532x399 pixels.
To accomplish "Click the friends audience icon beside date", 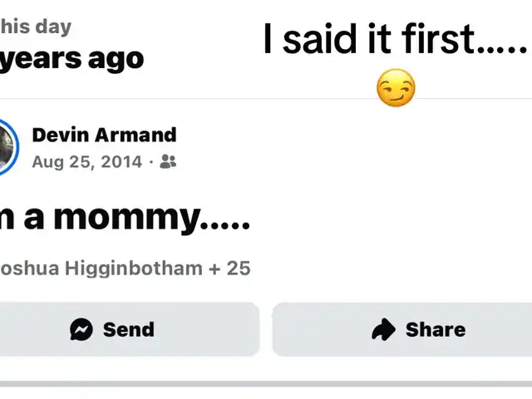I will point(168,161).
